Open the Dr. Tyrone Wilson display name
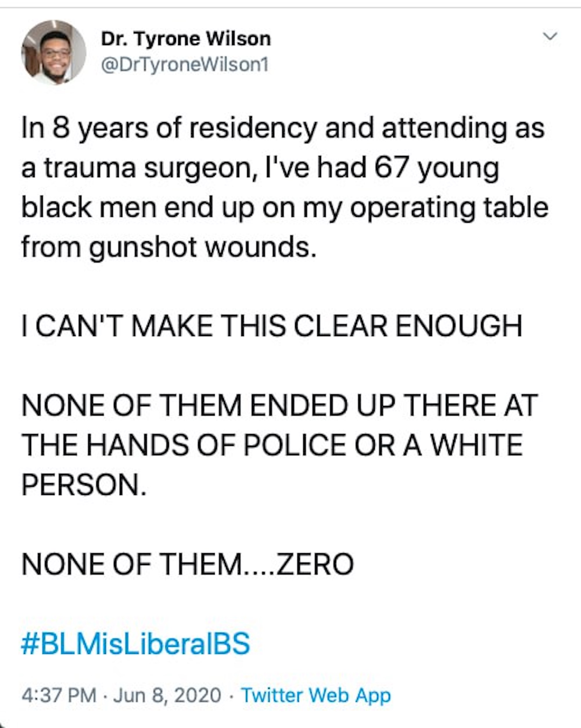 click(x=186, y=39)
